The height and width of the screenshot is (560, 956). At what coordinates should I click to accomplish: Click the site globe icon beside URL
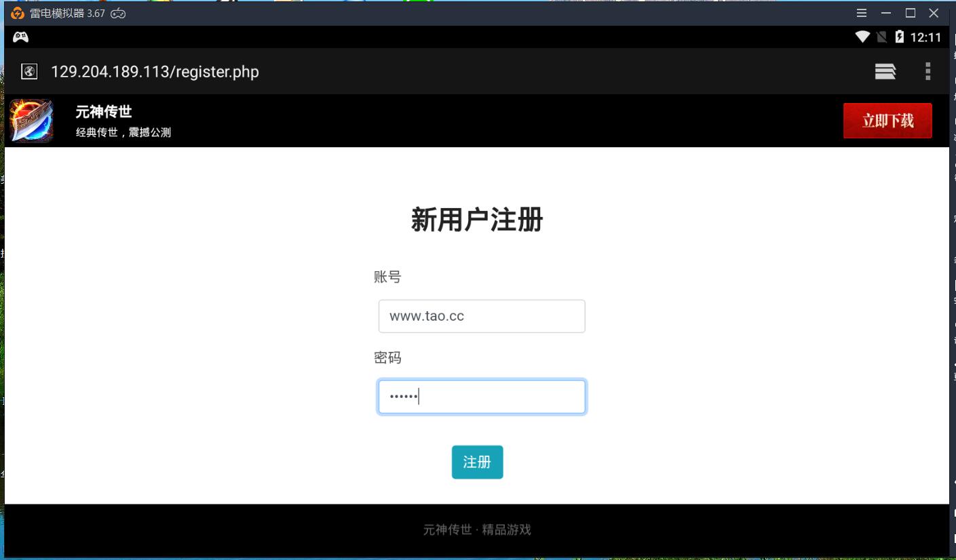pyautogui.click(x=29, y=71)
